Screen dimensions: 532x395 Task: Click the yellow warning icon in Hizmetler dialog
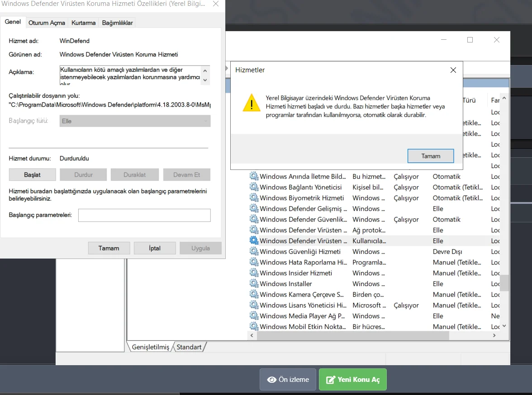[252, 103]
